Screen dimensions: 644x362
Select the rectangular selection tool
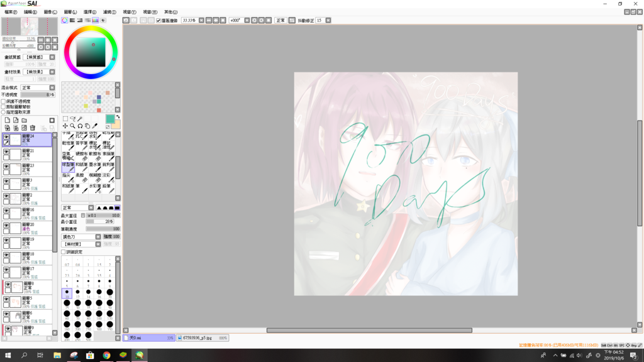(x=65, y=119)
